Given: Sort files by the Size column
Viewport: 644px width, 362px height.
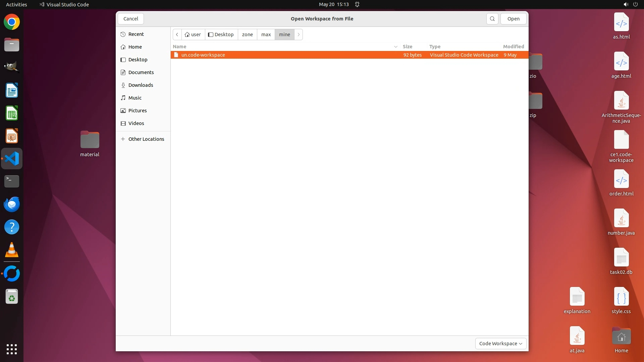Looking at the screenshot, I should click(x=408, y=47).
